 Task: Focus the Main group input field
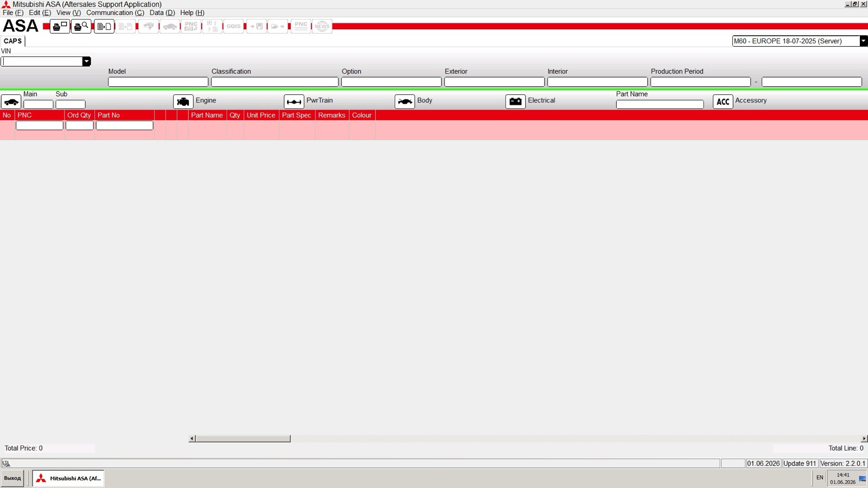pyautogui.click(x=39, y=104)
